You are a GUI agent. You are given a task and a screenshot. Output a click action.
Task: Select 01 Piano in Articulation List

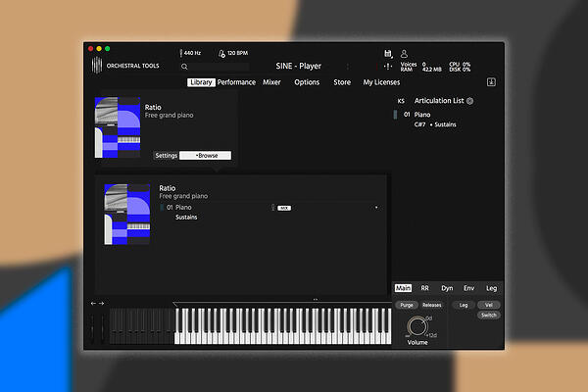[x=417, y=115]
